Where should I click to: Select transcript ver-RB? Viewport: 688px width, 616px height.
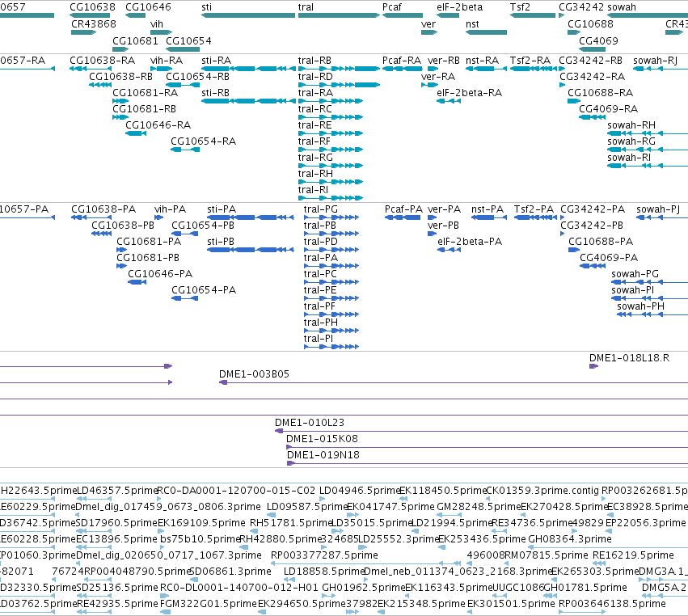pos(433,69)
